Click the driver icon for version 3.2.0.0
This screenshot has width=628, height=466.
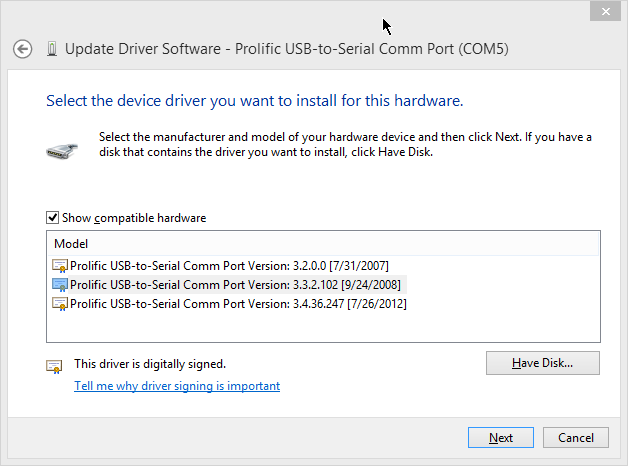coord(61,267)
